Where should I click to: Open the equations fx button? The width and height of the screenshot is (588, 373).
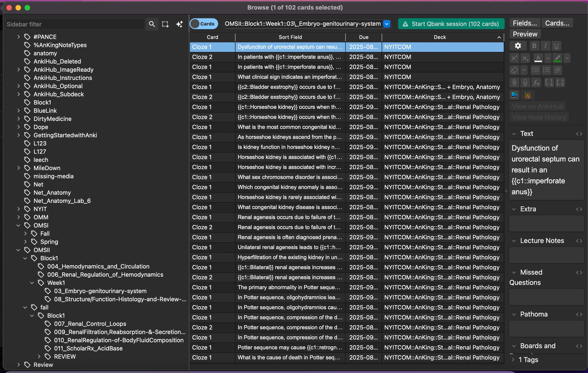coord(536,82)
